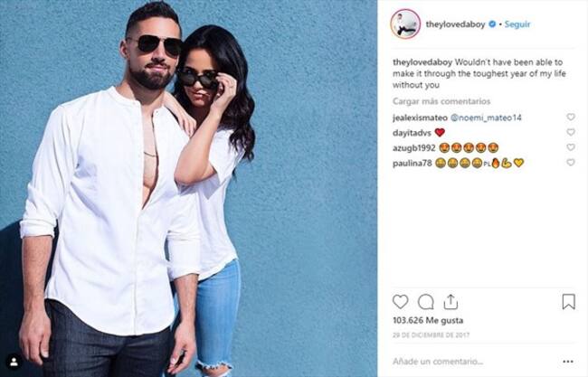
Task: Like the azugb1992 comment heart
Action: pos(571,147)
